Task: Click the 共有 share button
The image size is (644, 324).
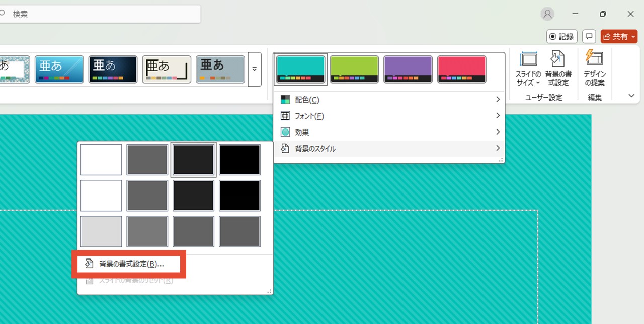Action: [619, 37]
